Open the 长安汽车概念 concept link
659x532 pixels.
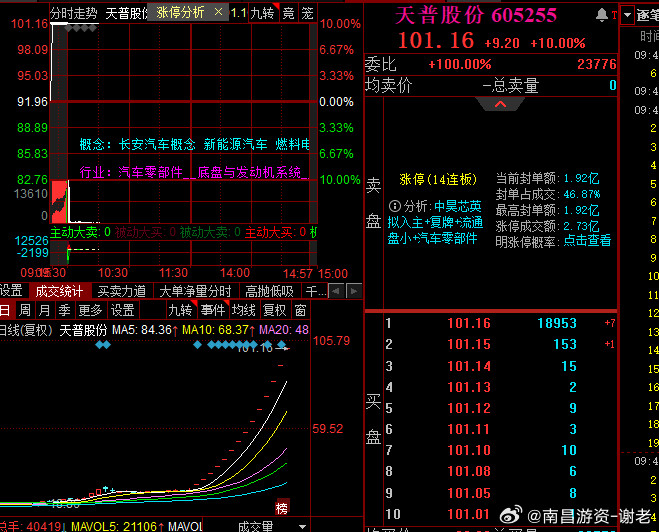point(157,145)
